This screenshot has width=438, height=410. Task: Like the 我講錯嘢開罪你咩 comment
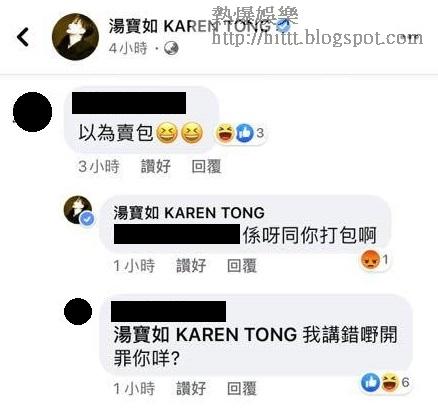pyautogui.click(x=191, y=388)
